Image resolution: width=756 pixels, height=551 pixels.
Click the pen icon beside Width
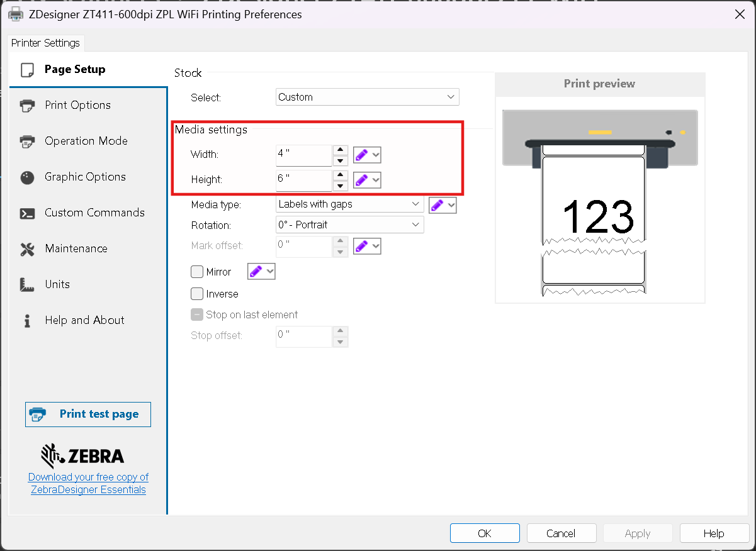[361, 155]
